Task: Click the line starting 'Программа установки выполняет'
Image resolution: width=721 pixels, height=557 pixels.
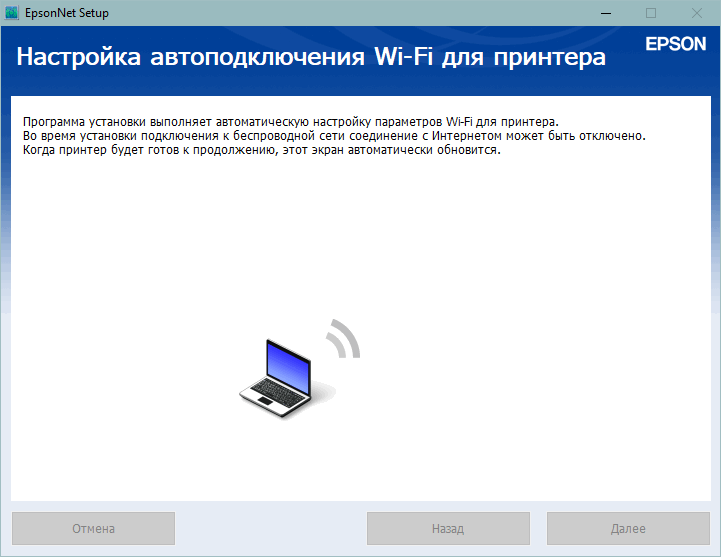Action: [x=291, y=122]
